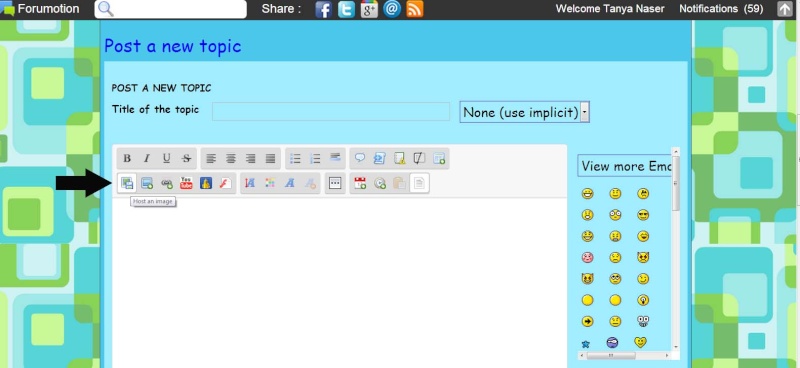Open the RSS feed
800x368 pixels.
tap(415, 9)
